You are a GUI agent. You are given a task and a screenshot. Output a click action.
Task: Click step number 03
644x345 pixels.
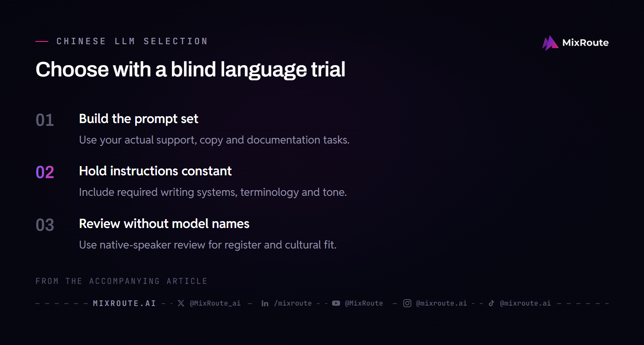click(45, 225)
